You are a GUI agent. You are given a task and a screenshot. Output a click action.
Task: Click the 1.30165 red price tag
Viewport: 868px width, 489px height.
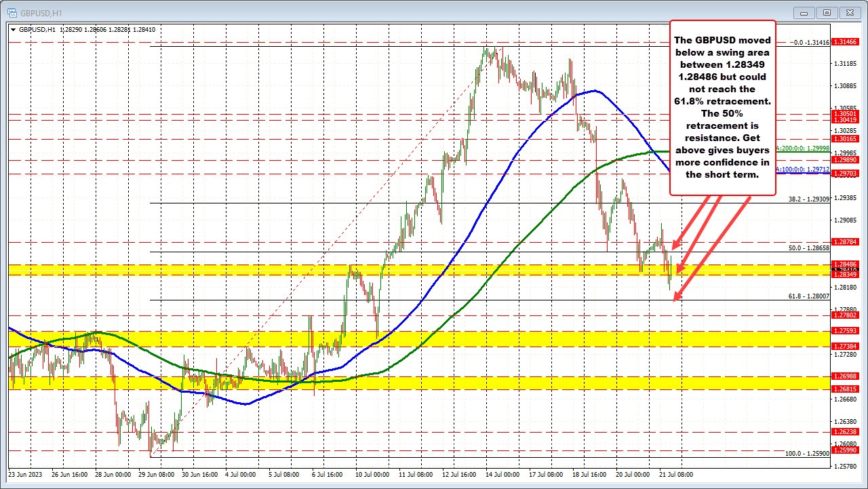pos(846,138)
